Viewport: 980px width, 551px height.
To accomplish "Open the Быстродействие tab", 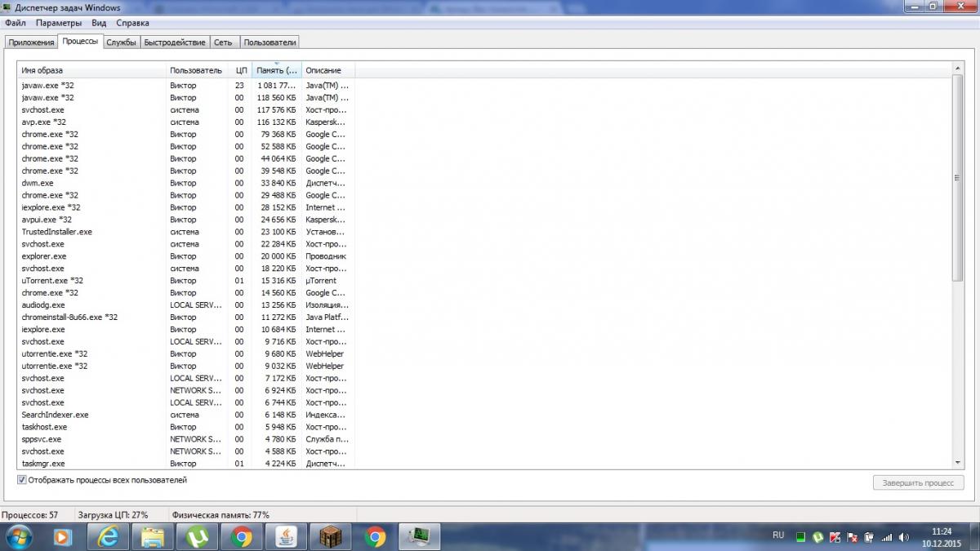I will coord(175,42).
